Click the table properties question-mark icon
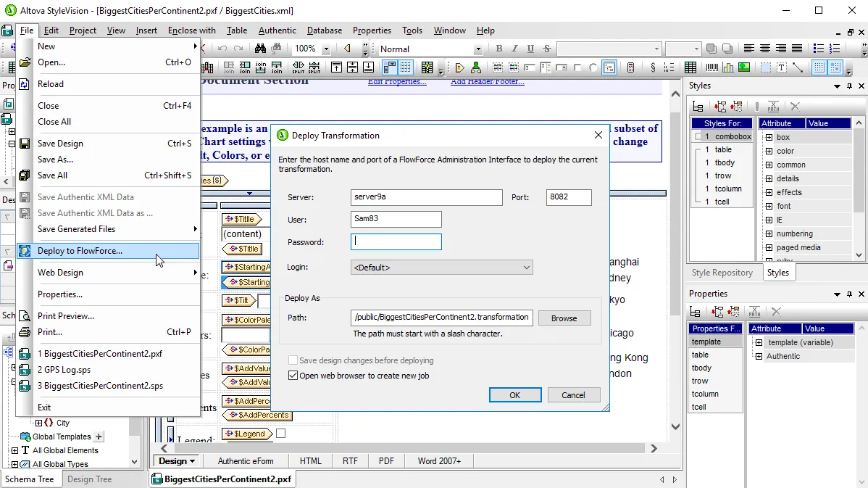This screenshot has height=488, width=868. tap(427, 67)
